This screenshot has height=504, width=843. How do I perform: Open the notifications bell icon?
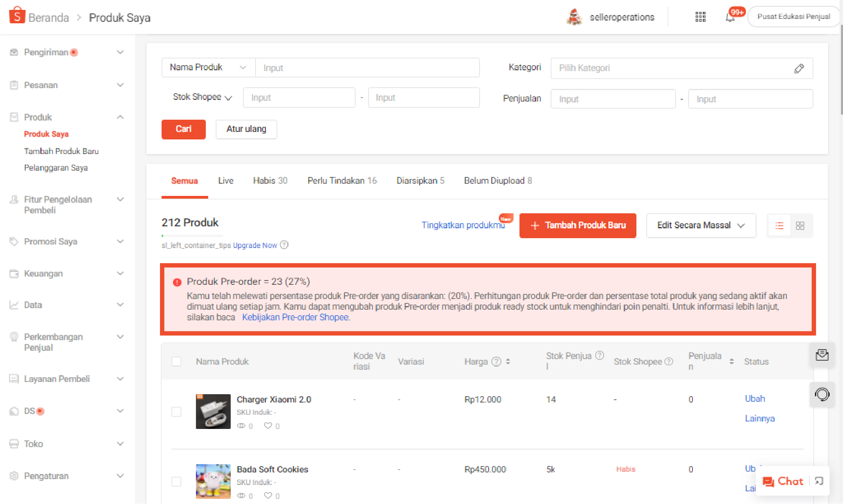point(730,18)
